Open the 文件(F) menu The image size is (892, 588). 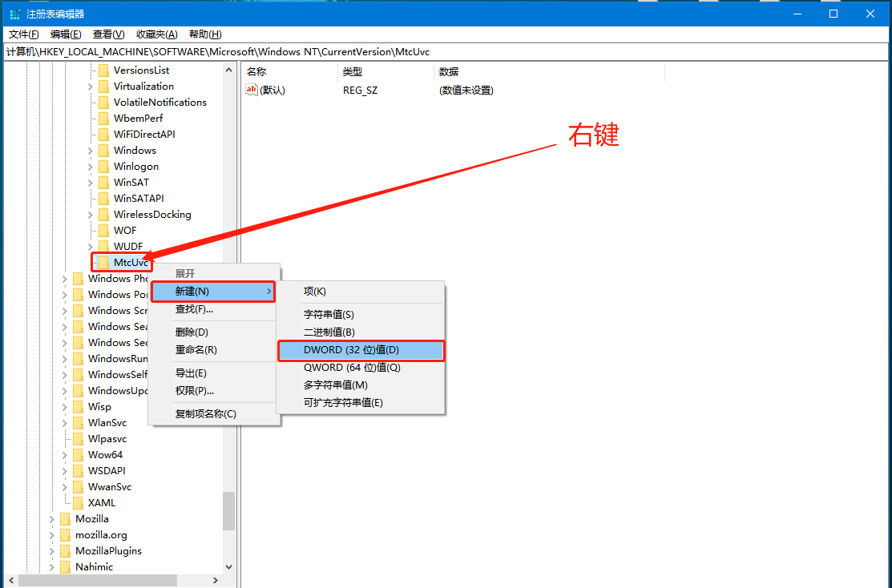[x=23, y=34]
